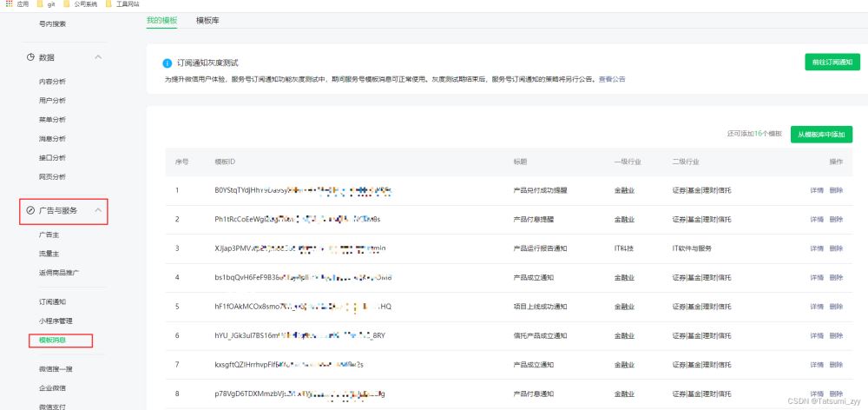Open the 应用 apps grid in bookmarks bar

click(9, 4)
